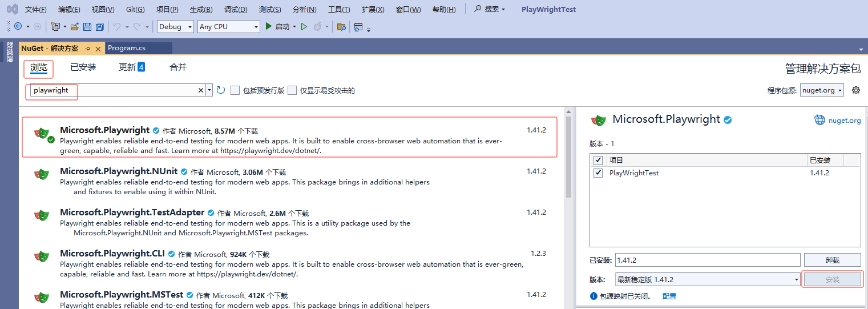Refresh the NuGet package list

pyautogui.click(x=221, y=90)
